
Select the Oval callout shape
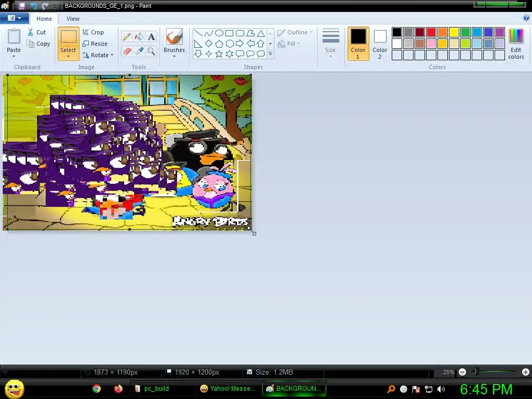[250, 54]
